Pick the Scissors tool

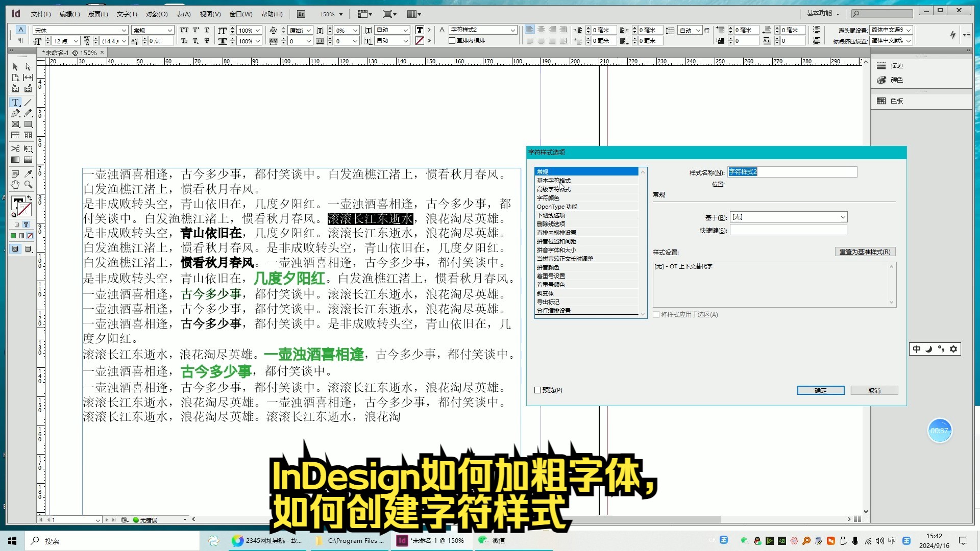[15, 148]
